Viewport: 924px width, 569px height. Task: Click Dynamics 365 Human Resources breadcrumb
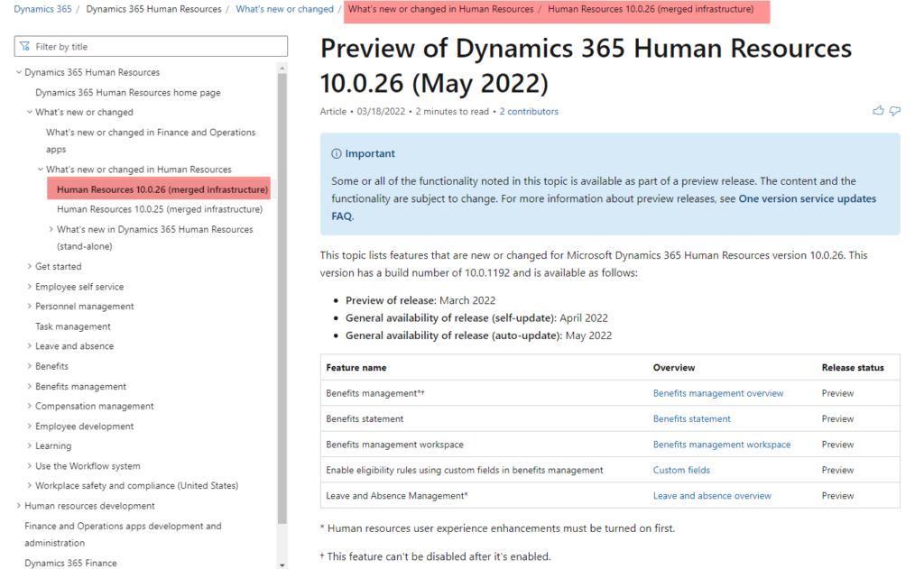(153, 9)
